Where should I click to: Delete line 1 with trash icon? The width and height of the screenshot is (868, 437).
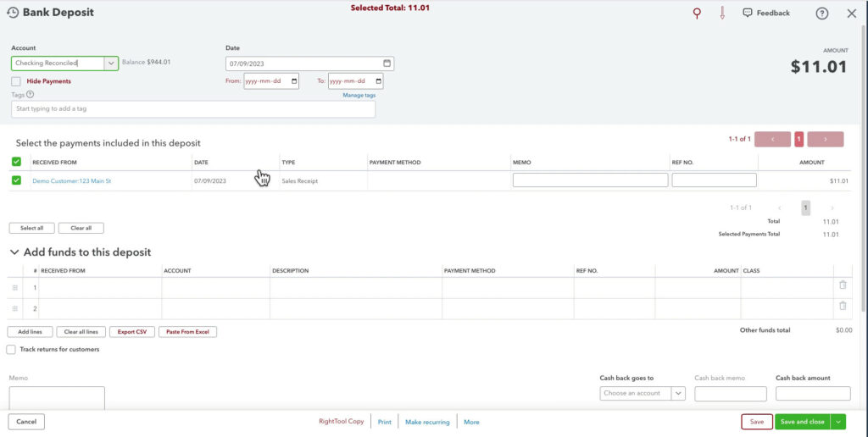[843, 285]
